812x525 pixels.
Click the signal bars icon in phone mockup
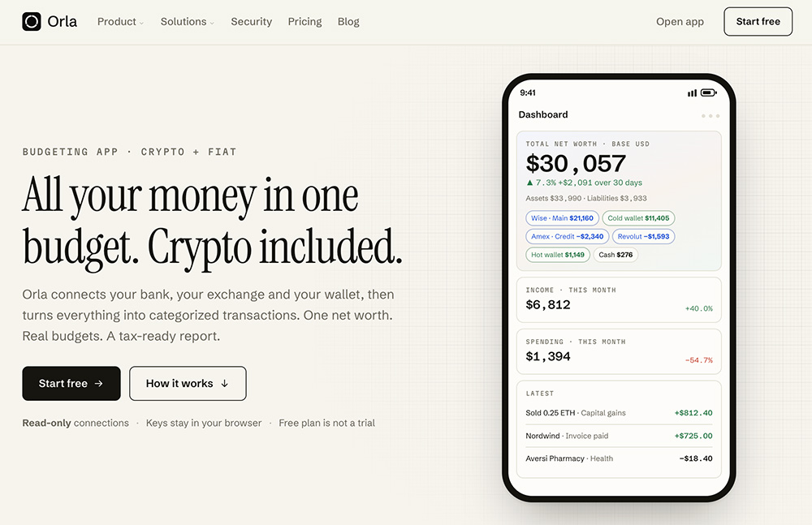tap(692, 93)
